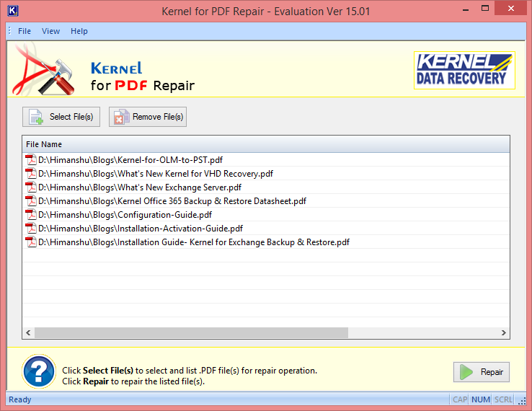Select What's New Exchange Server.pdf row

click(x=266, y=187)
